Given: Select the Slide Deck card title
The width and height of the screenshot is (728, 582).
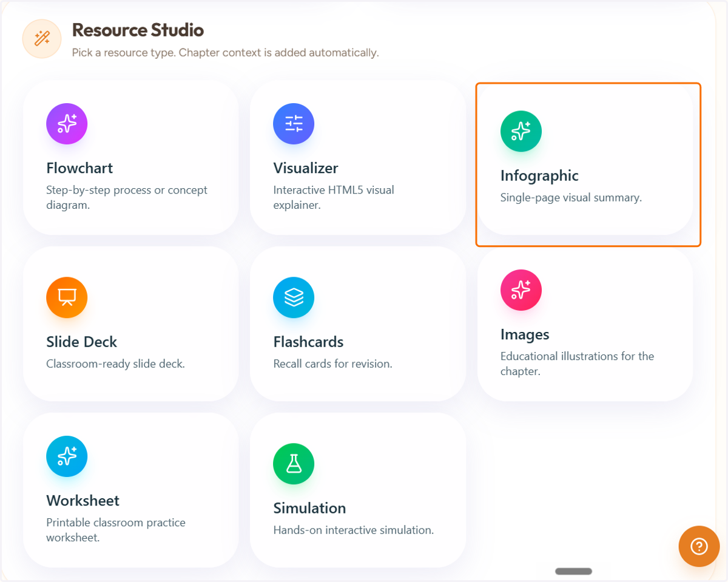Looking at the screenshot, I should click(82, 342).
